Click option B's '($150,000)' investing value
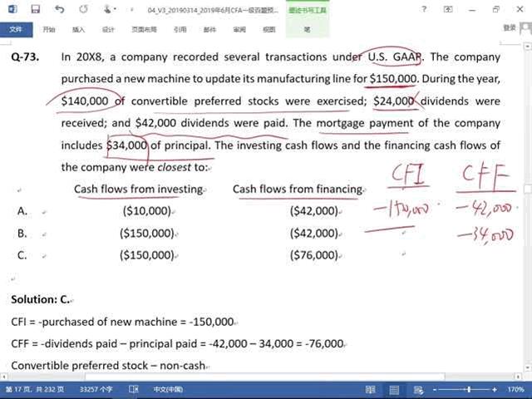 [147, 233]
